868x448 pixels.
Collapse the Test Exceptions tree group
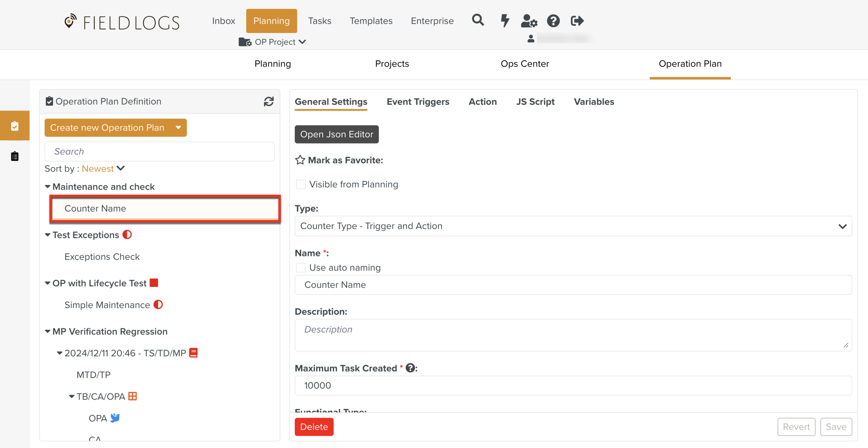[48, 235]
